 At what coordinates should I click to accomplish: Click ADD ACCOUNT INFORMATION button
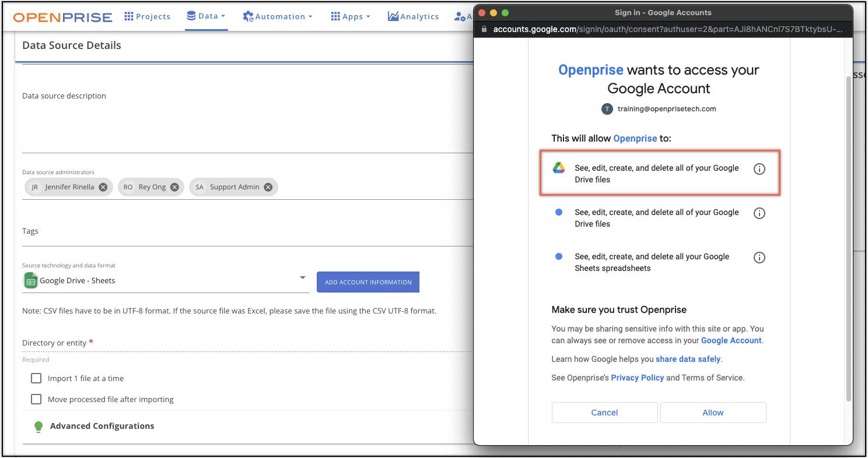coord(368,282)
